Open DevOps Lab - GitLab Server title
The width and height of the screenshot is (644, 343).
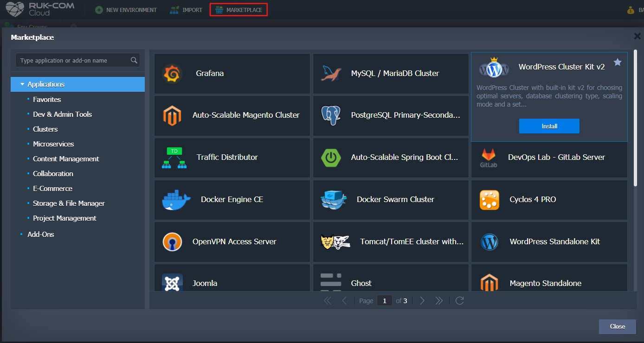tap(556, 158)
